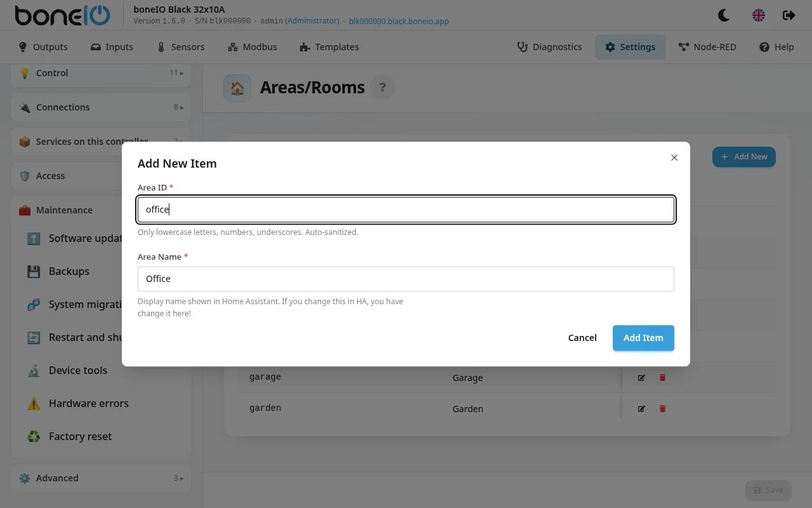Click the Device tools microscope icon

pos(34,370)
